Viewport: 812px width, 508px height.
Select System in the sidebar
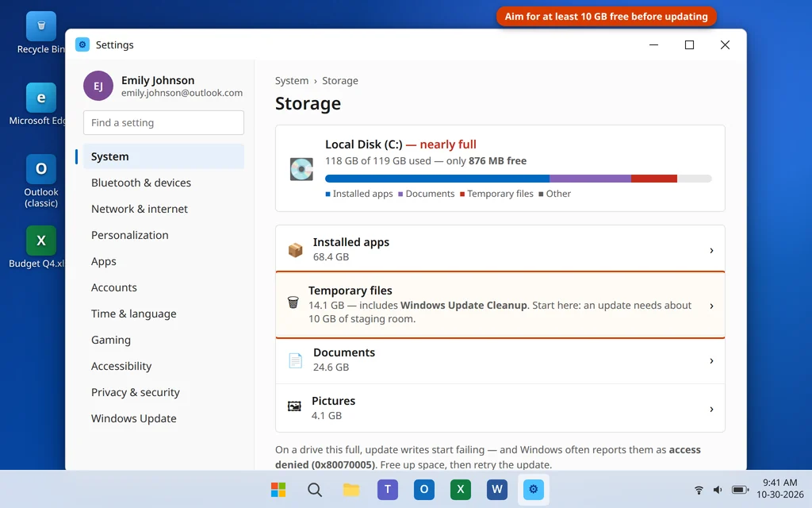tap(163, 156)
